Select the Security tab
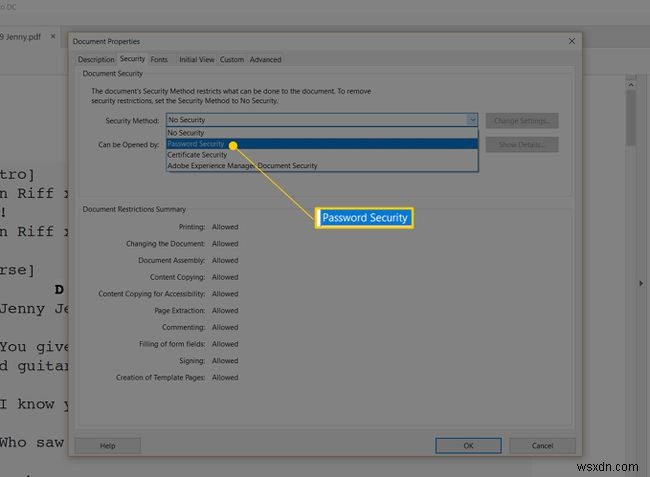Screen dimensions: 650x477 [132, 59]
